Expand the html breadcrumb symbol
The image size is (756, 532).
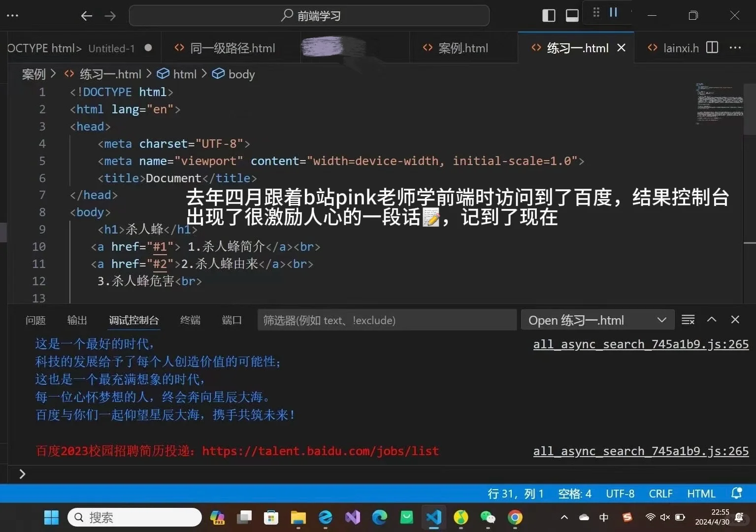[177, 74]
